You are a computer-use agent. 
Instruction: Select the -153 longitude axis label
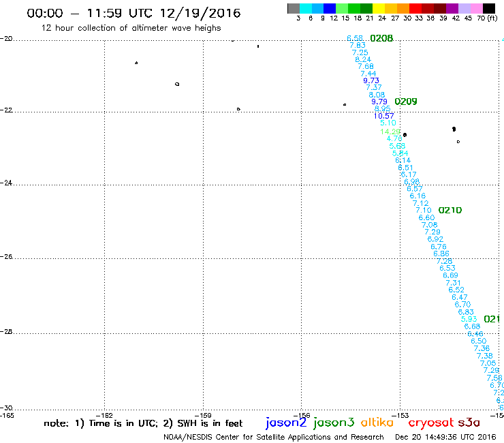[400, 415]
